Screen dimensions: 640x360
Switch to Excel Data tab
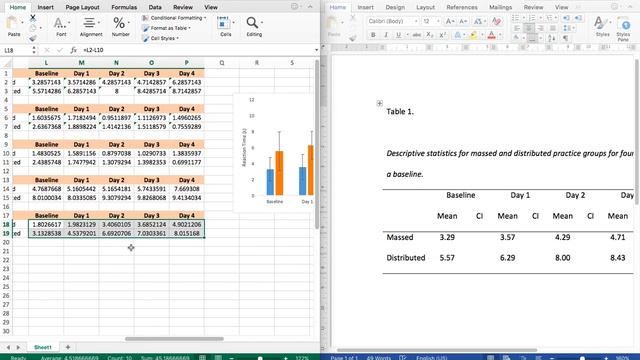[155, 7]
